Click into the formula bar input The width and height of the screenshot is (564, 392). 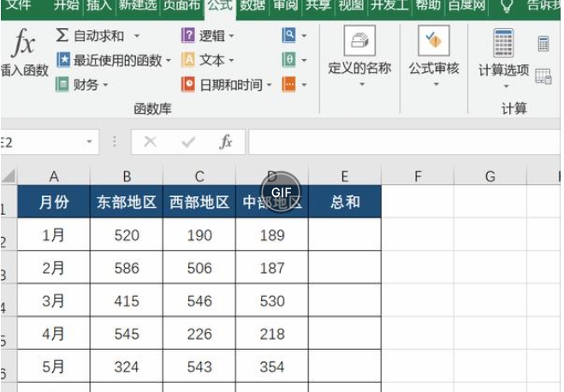point(405,142)
